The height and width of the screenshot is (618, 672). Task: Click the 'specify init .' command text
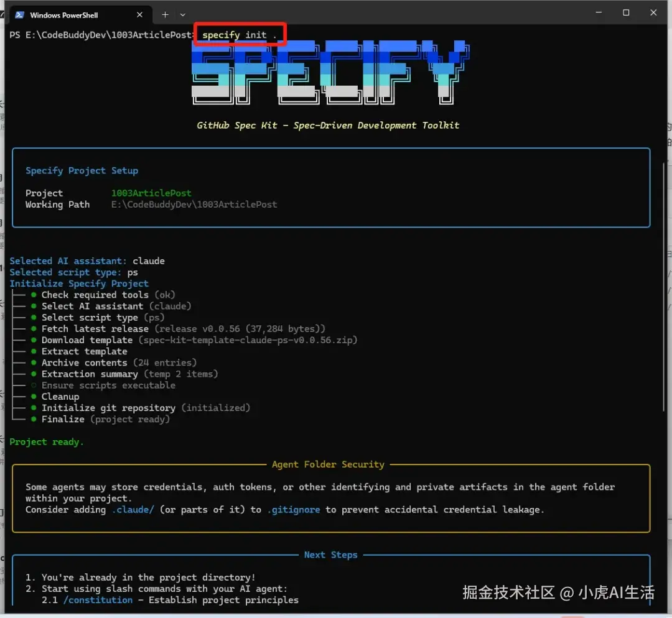click(239, 35)
